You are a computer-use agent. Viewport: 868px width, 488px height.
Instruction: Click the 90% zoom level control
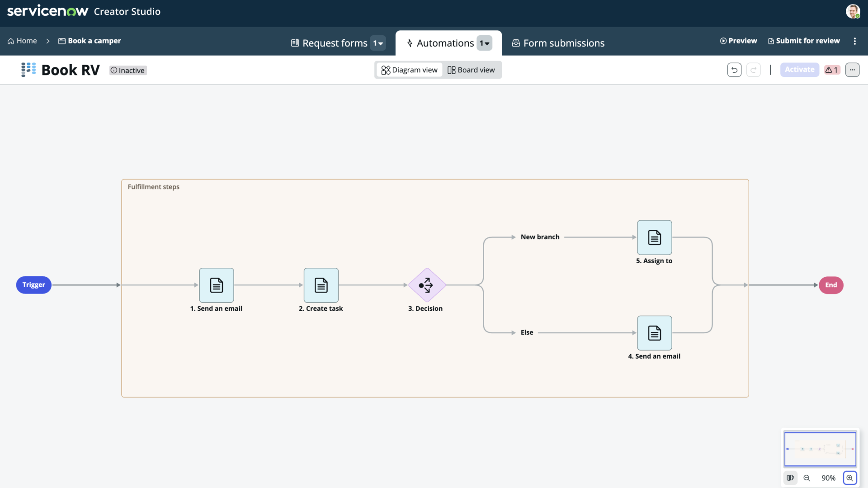click(828, 478)
